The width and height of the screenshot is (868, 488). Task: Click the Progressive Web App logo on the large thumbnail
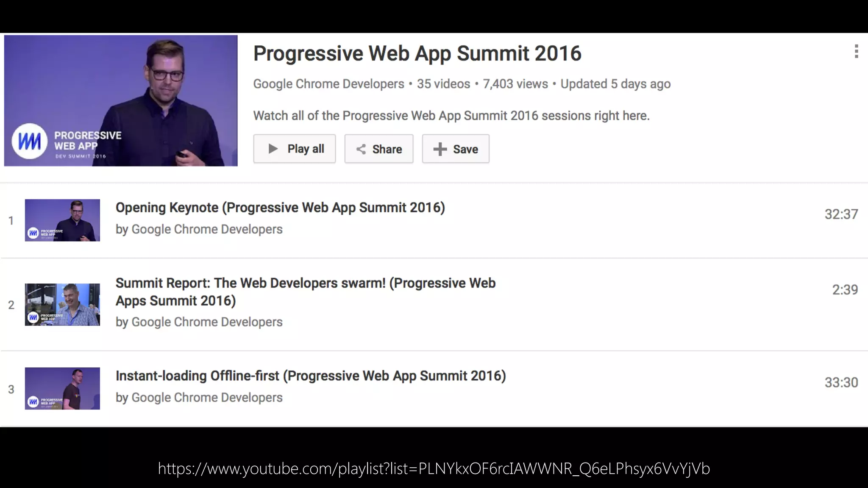(x=29, y=141)
